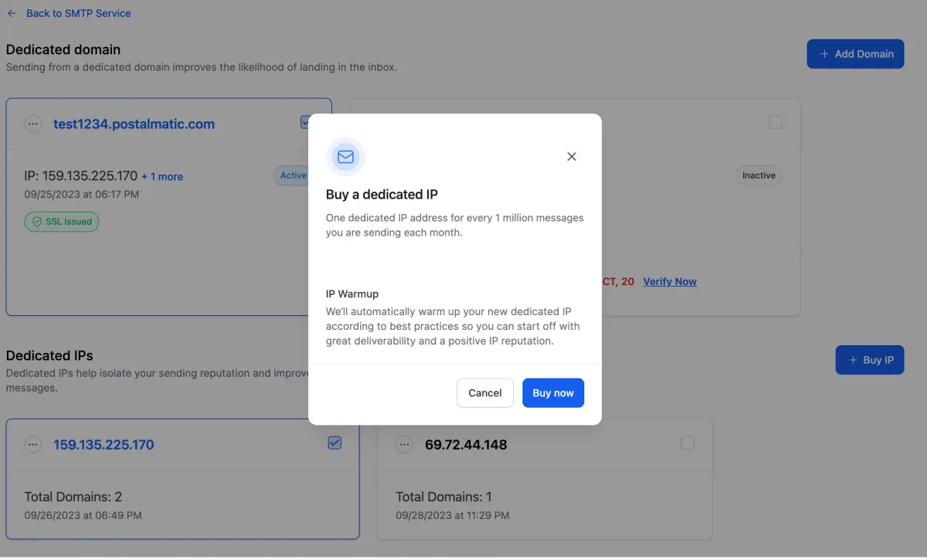Viewport: 927px width, 560px height.
Task: Uncheck the 159.135.225.170 IP card checkbox
Action: [334, 443]
